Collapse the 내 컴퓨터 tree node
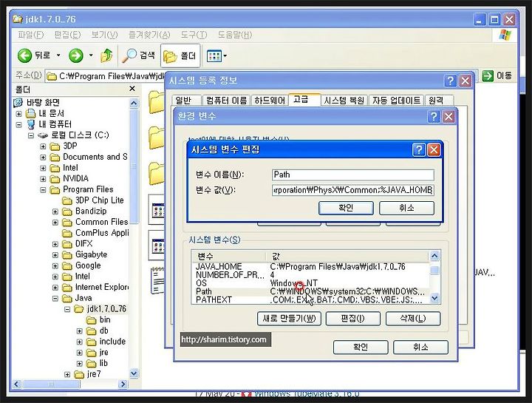Viewport: 532px width, 403px height. (x=18, y=125)
